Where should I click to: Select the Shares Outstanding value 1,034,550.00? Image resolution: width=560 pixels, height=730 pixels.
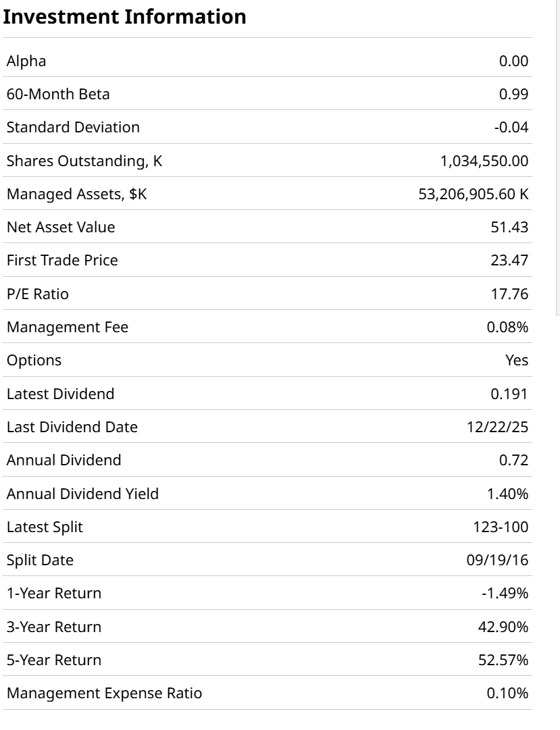click(484, 161)
